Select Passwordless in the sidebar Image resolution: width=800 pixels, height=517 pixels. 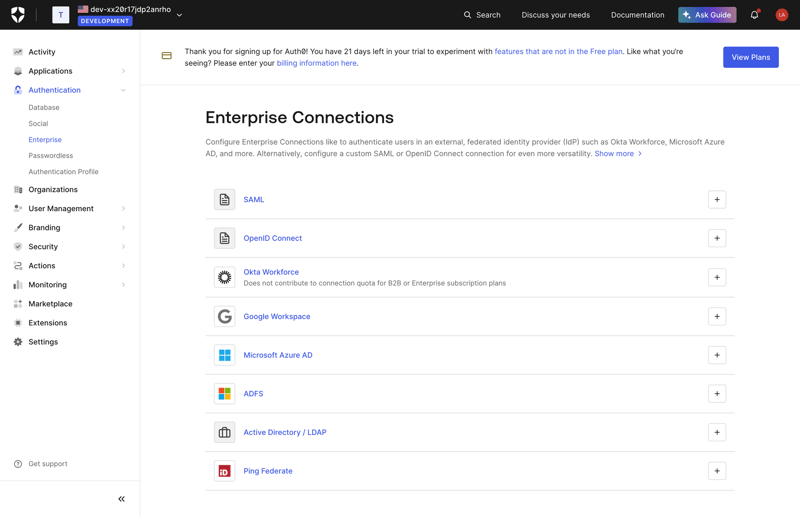[x=51, y=156]
